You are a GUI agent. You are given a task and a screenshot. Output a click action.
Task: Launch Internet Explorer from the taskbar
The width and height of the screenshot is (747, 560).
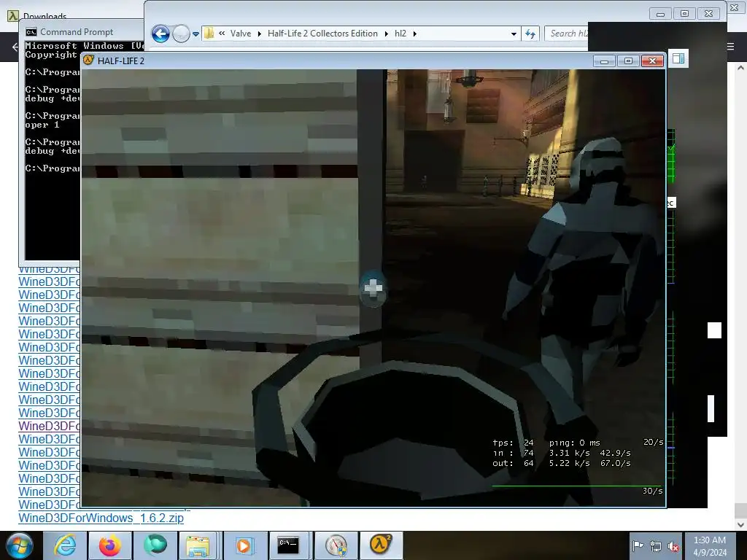pyautogui.click(x=65, y=545)
